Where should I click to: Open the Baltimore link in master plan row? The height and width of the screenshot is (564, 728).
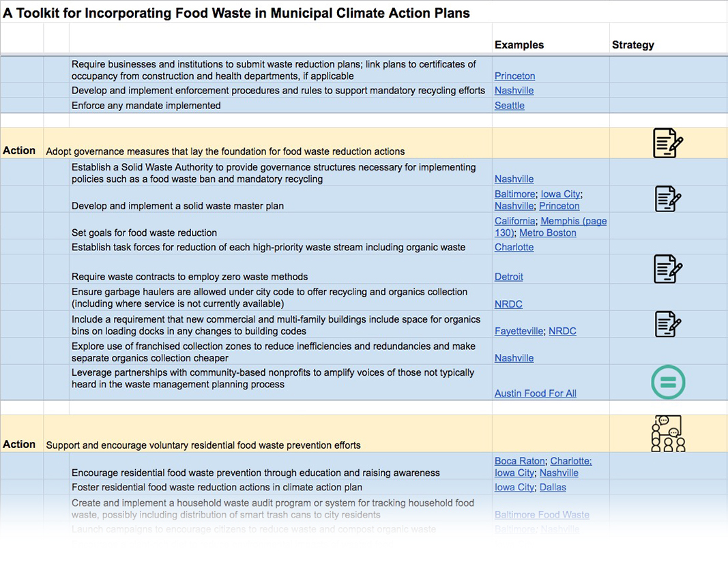tap(514, 194)
